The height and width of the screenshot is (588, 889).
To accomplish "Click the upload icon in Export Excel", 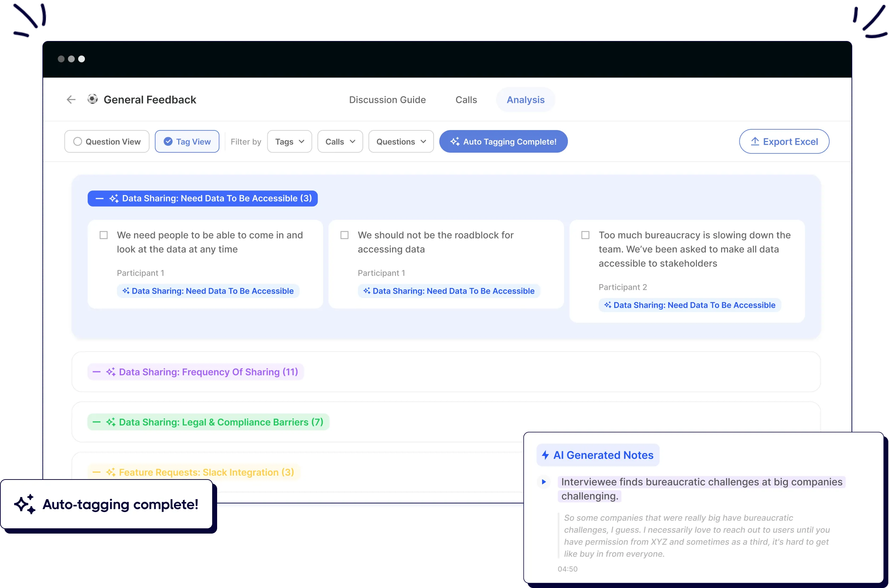I will [x=755, y=141].
